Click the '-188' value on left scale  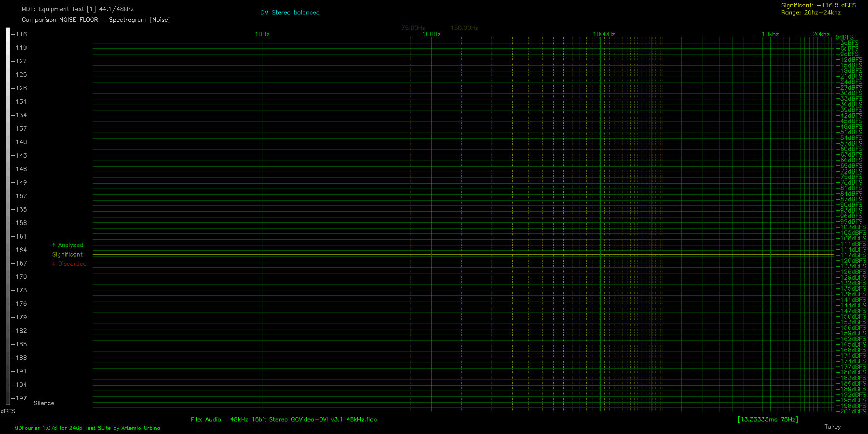coord(20,358)
